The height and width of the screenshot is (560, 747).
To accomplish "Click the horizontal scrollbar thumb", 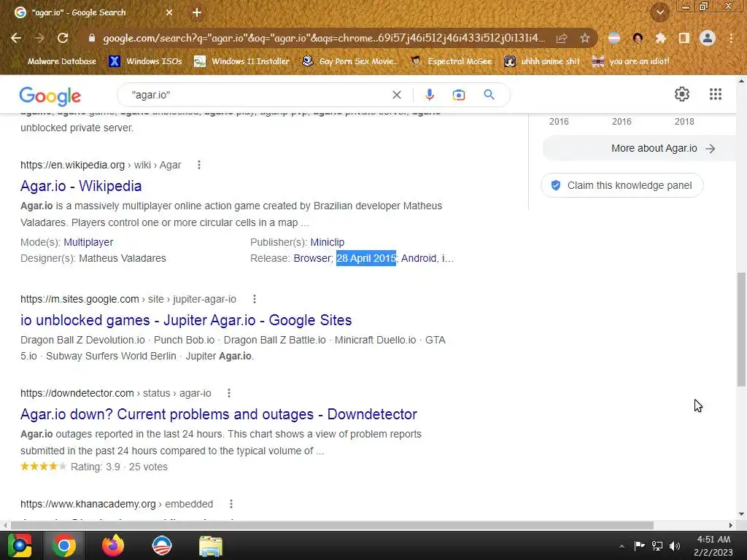I will point(332,525).
